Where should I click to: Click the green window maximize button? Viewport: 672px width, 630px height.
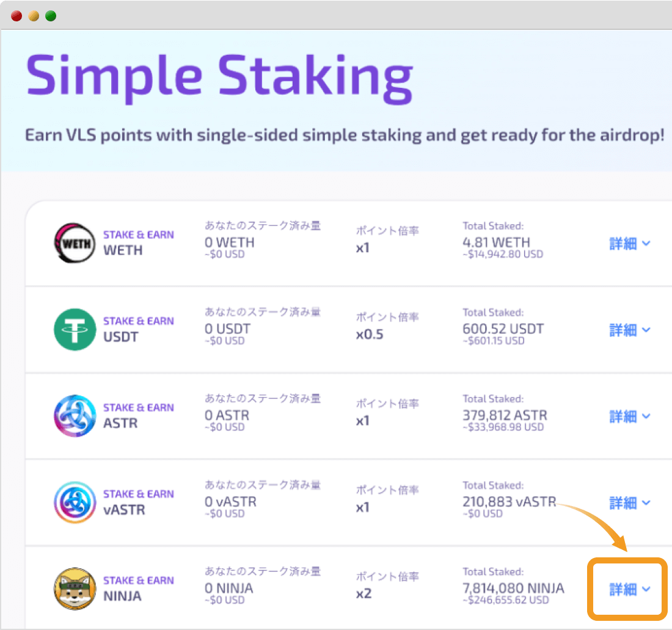(51, 16)
